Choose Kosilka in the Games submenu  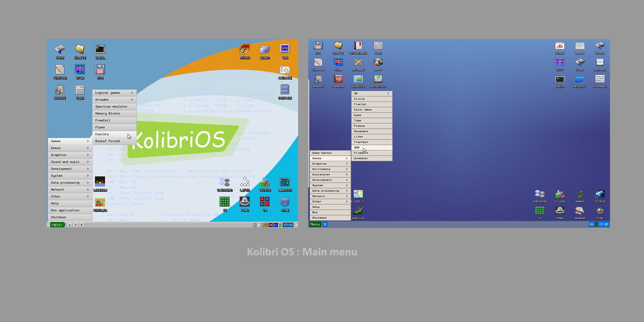114,134
